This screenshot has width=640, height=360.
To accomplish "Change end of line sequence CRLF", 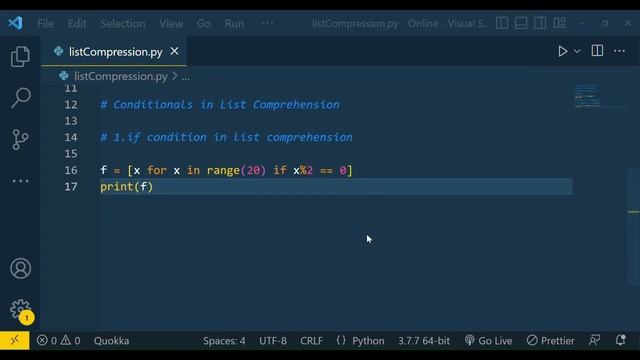I will click(x=311, y=341).
